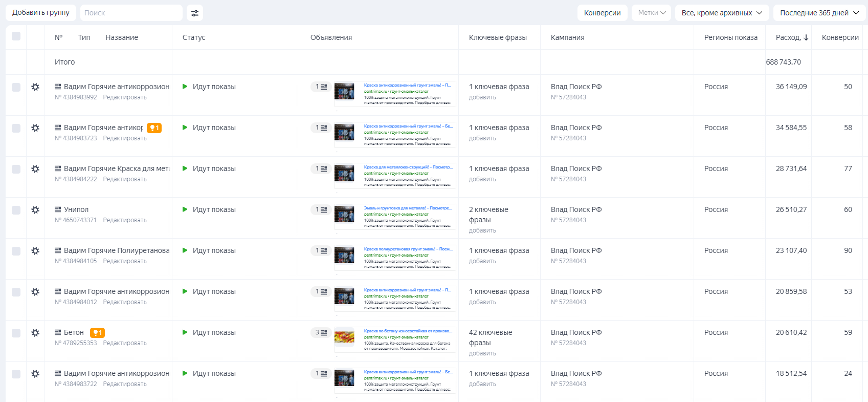Click the group type icon next to Унипол
The image size is (868, 402).
[x=58, y=209]
